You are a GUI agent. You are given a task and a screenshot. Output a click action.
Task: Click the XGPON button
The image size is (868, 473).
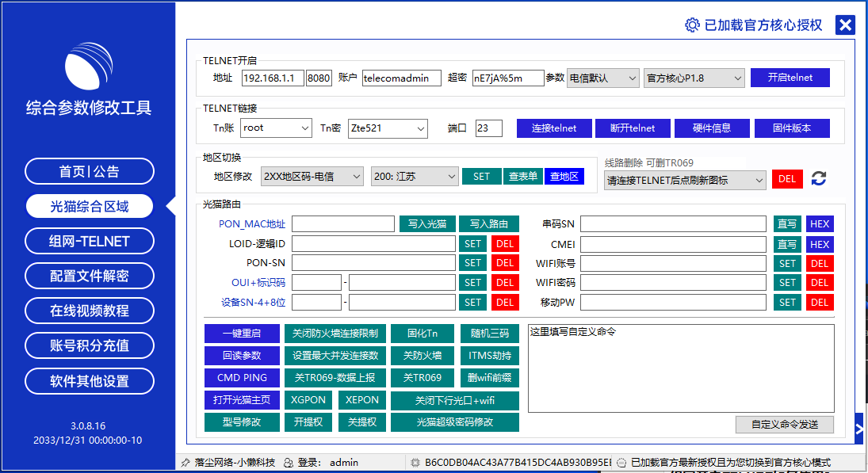(x=308, y=400)
